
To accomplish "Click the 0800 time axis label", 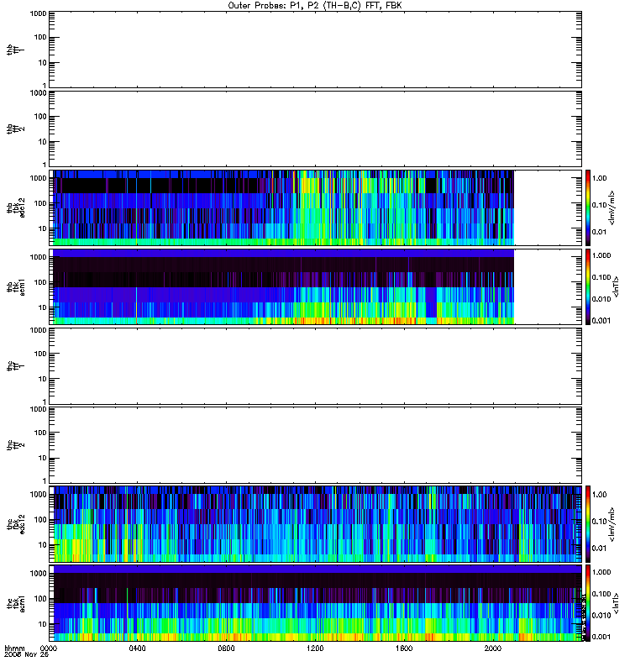I will pyautogui.click(x=226, y=648).
